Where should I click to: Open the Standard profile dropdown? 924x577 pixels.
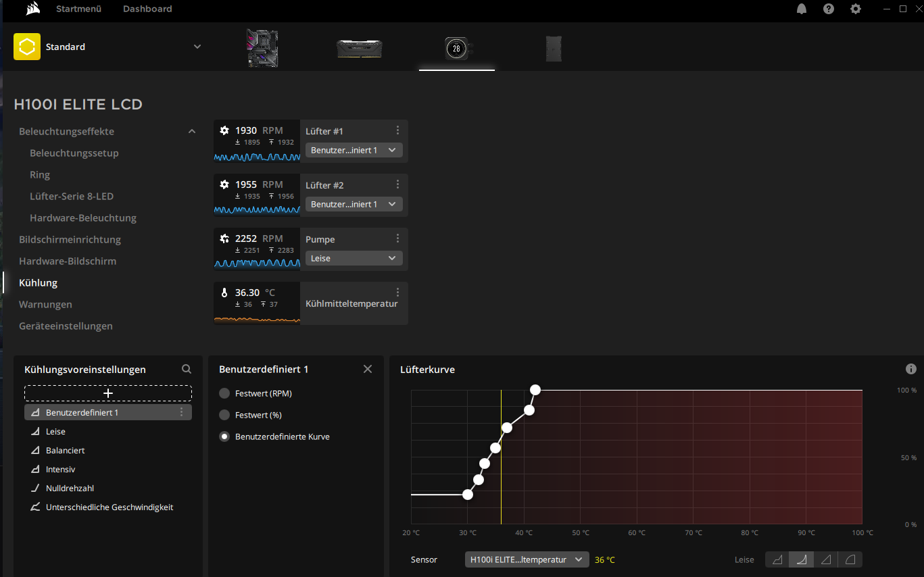pos(197,47)
